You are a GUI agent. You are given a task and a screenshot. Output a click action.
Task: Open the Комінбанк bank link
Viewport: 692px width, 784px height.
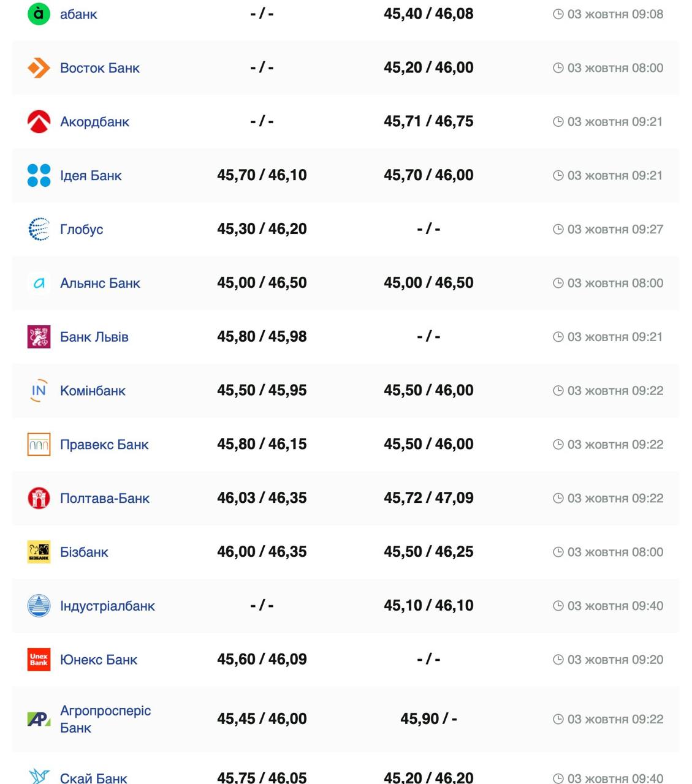pos(93,391)
